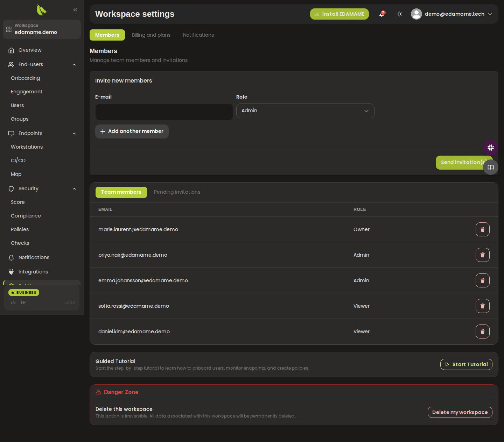Click the workspace grid icon

point(9,29)
